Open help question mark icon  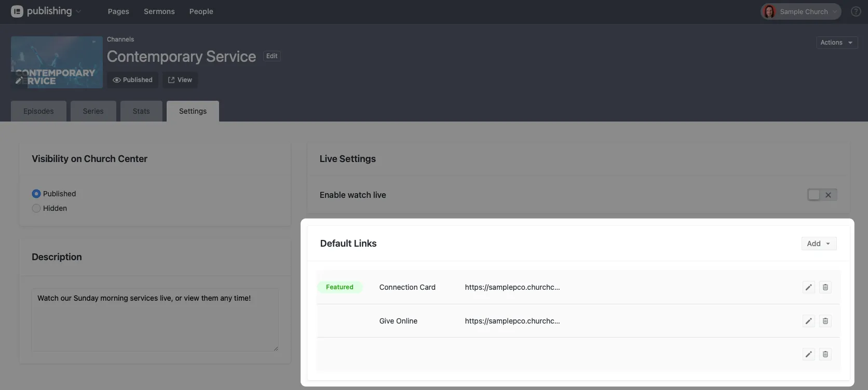tap(856, 11)
